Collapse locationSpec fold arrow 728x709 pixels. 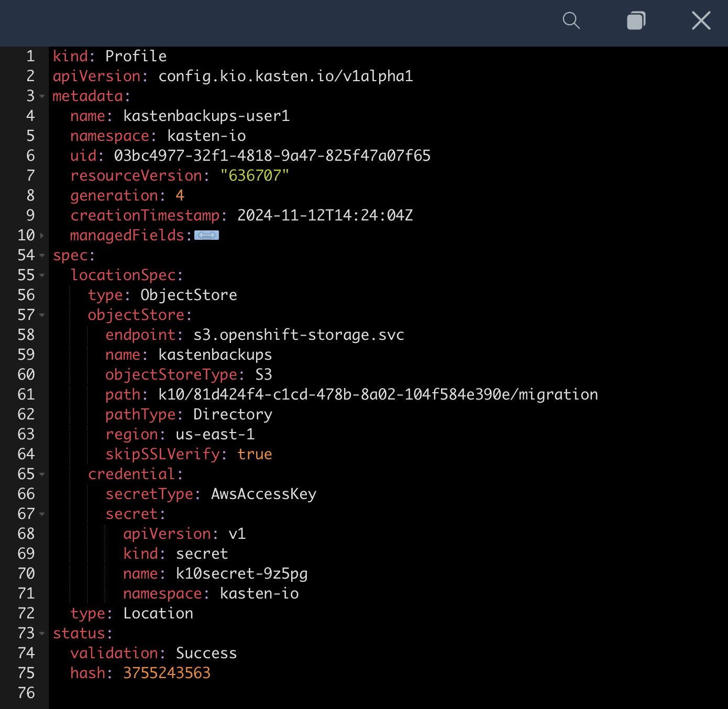click(42, 275)
